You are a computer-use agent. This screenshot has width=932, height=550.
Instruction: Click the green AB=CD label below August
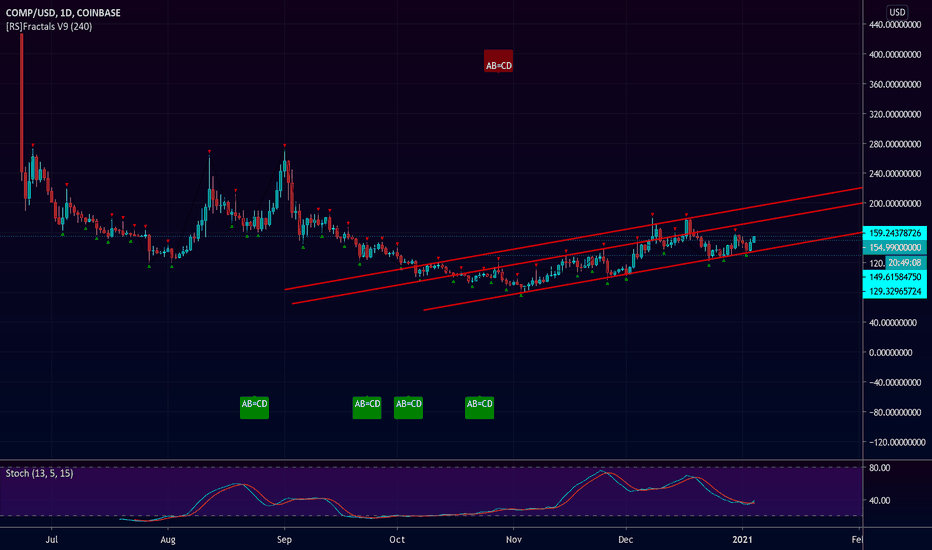pyautogui.click(x=254, y=407)
